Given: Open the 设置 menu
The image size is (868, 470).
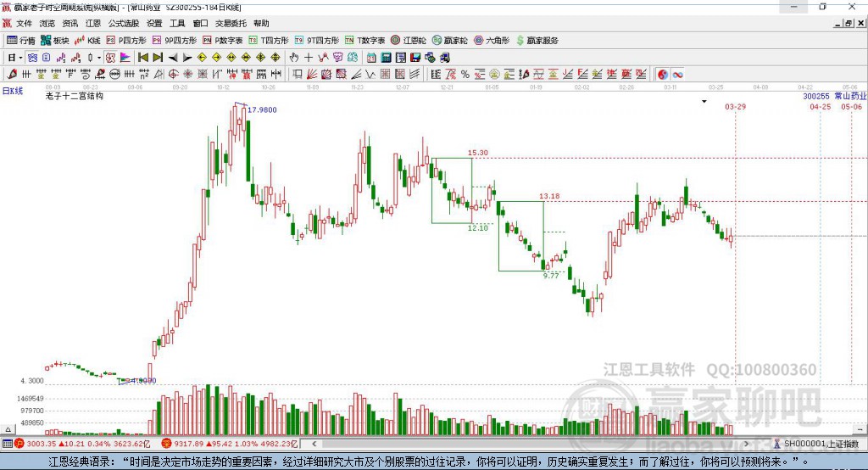Looking at the screenshot, I should (154, 23).
